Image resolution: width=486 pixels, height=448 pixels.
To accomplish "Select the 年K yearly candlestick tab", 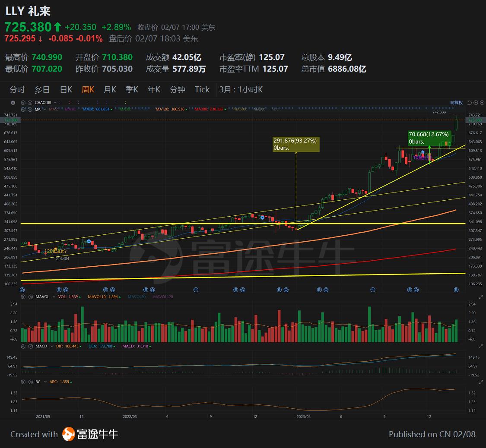I will [154, 89].
